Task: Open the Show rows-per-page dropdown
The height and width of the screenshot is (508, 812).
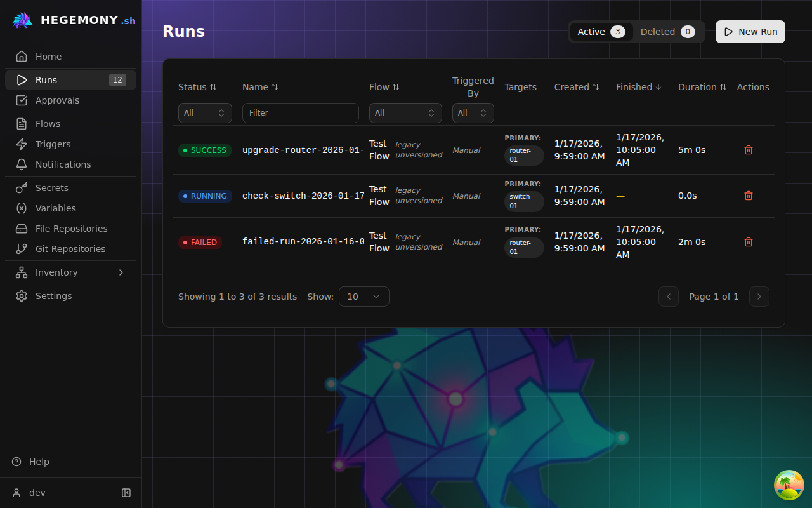Action: pyautogui.click(x=364, y=297)
